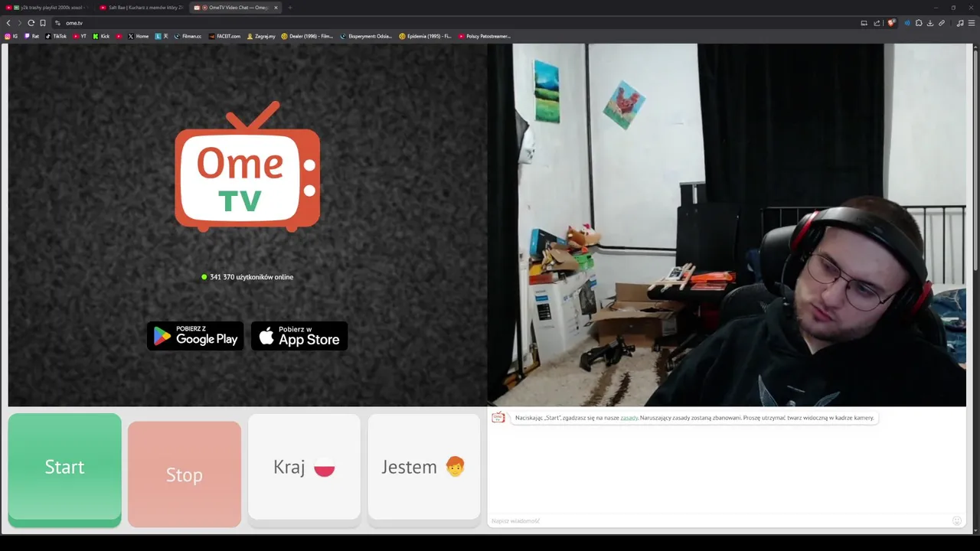This screenshot has height=551, width=980.
Task: Open the extensions puzzle icon
Action: click(x=919, y=23)
